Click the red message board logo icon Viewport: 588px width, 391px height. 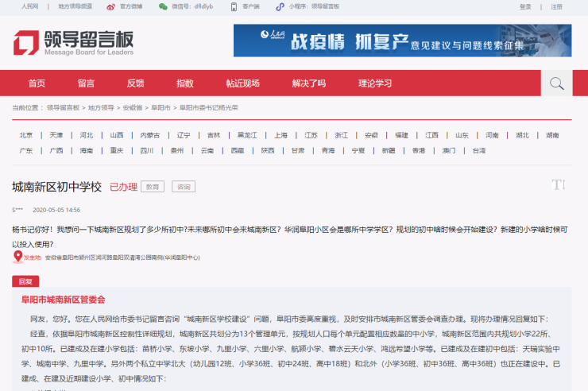point(26,42)
